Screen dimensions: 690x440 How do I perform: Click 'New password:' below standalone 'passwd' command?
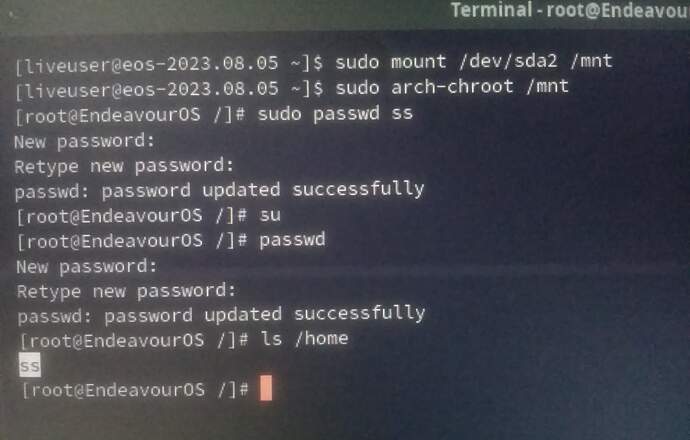click(86, 267)
